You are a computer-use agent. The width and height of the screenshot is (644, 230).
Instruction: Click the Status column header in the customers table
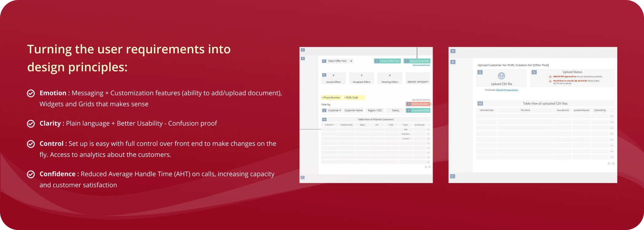(x=406, y=125)
